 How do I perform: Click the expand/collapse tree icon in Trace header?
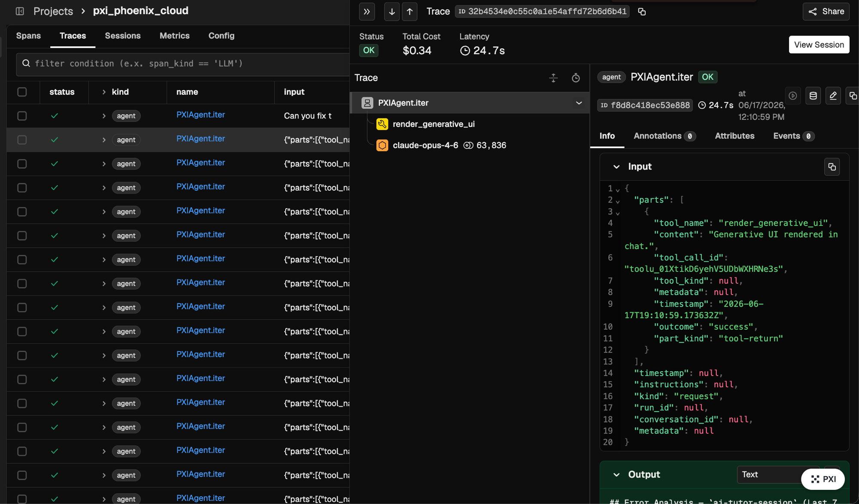553,78
